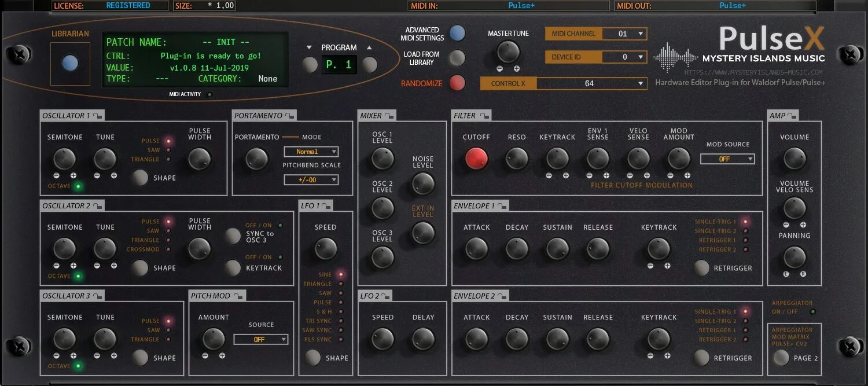Open the Control X dropdown
This screenshot has width=868, height=386.
pos(591,83)
